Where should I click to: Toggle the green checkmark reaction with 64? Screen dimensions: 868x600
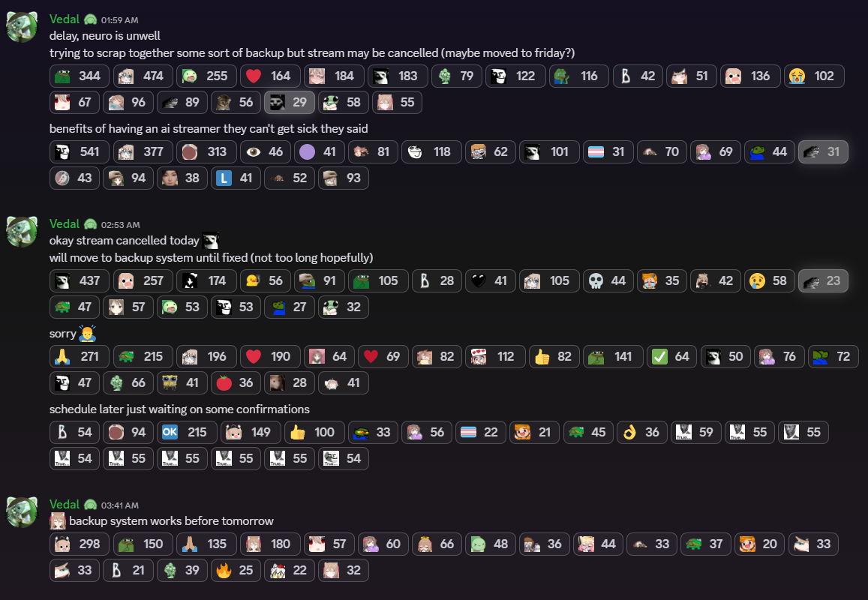[x=671, y=357]
